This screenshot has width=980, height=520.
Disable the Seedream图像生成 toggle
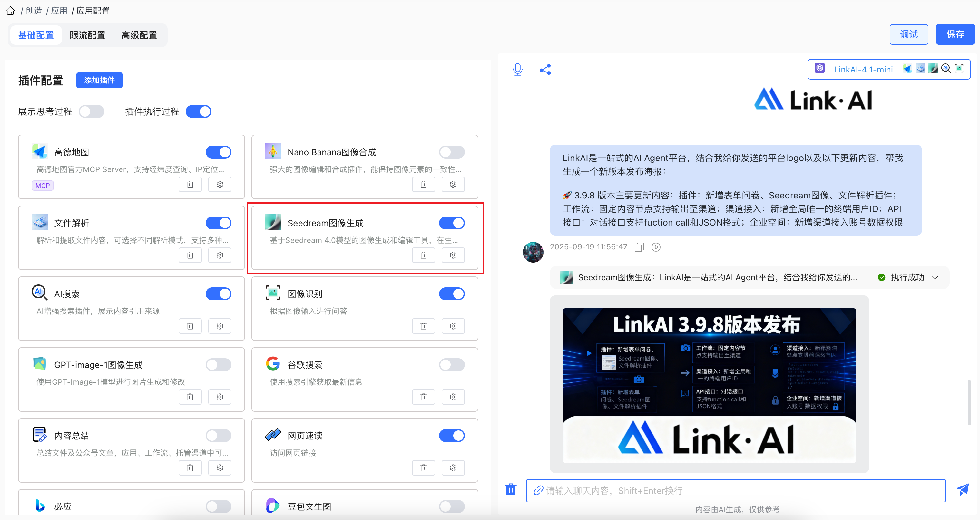pos(452,223)
